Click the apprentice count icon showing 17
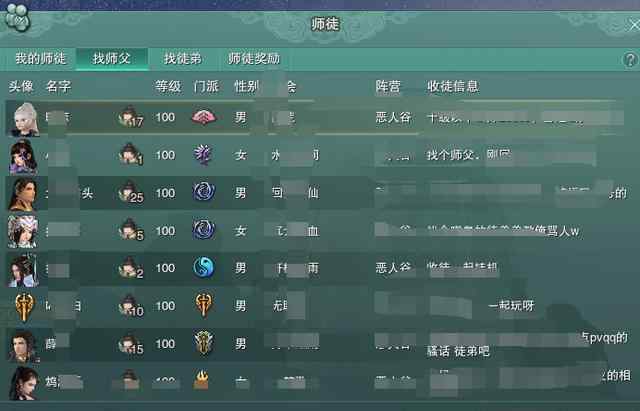The height and width of the screenshot is (411, 640). click(131, 117)
